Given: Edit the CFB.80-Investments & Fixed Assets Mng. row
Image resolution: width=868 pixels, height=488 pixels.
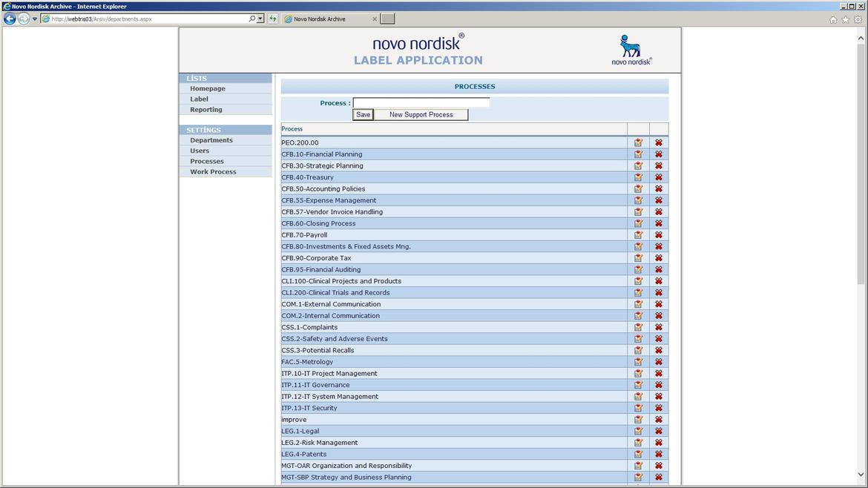Looking at the screenshot, I should click(x=638, y=247).
